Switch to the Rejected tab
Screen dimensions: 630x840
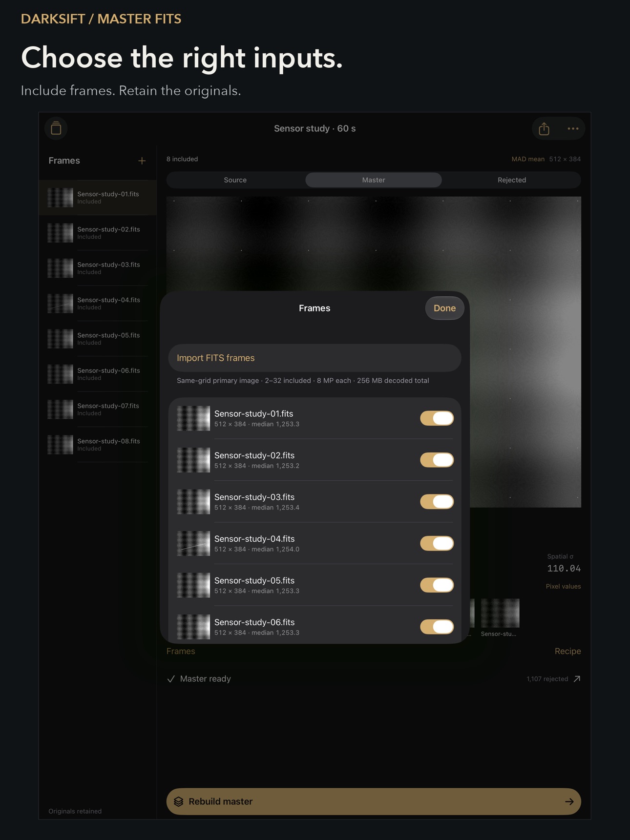(x=512, y=180)
